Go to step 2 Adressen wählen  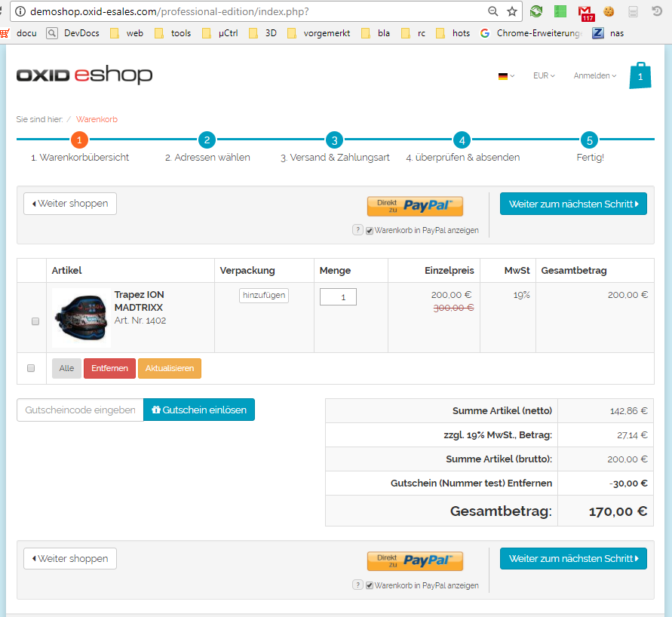click(x=207, y=140)
